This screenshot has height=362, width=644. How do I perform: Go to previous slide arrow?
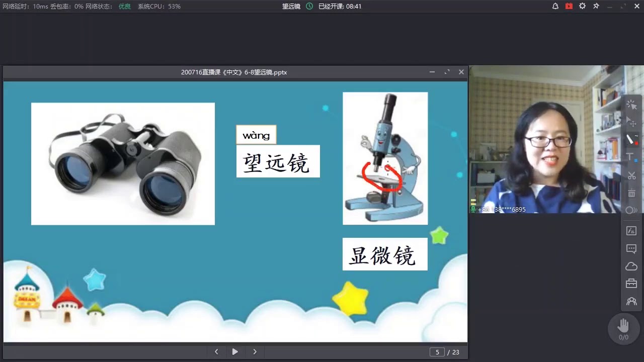(x=216, y=352)
